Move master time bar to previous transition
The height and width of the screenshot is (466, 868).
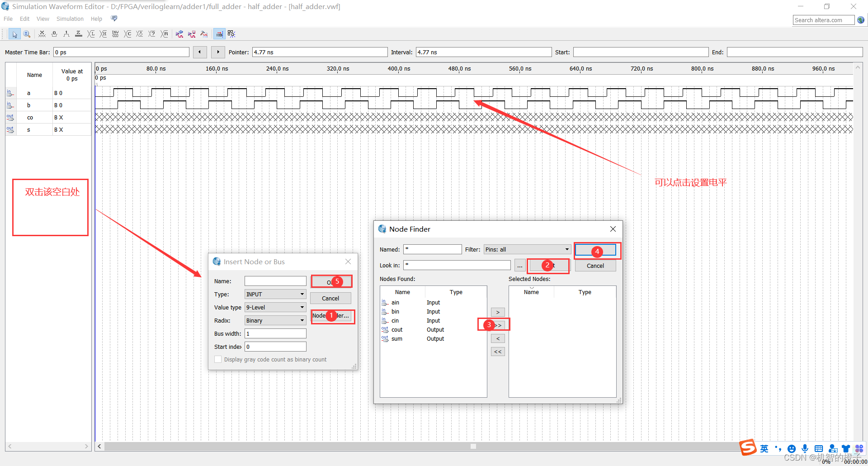[x=200, y=52]
